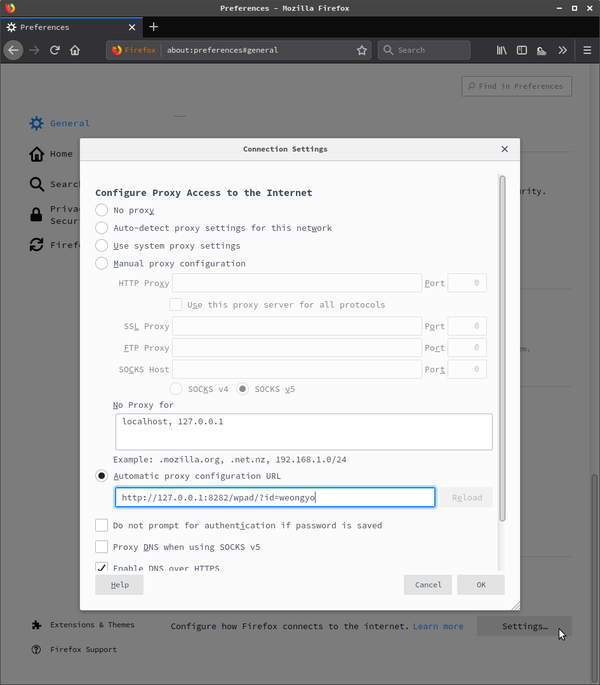The width and height of the screenshot is (600, 685).
Task: Cancel the connection settings dialog
Action: pyautogui.click(x=428, y=585)
